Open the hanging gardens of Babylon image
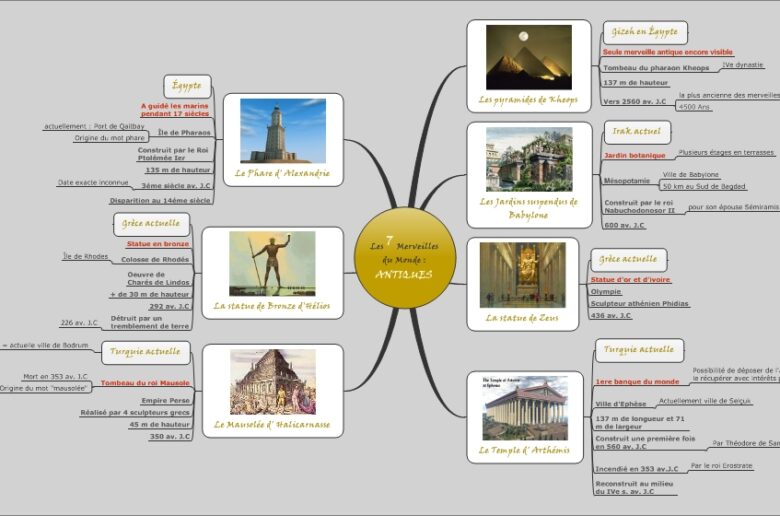 (x=528, y=159)
